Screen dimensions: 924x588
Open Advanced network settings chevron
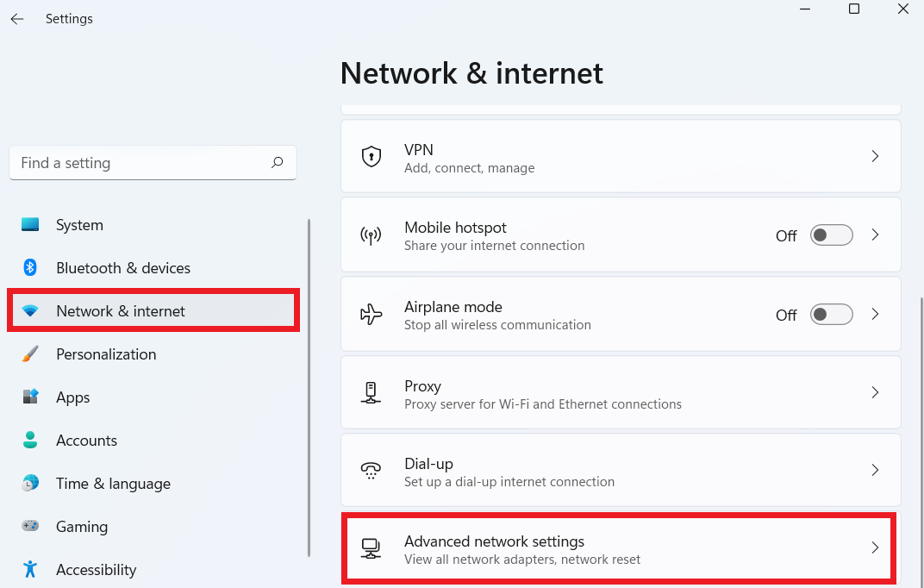coord(875,548)
